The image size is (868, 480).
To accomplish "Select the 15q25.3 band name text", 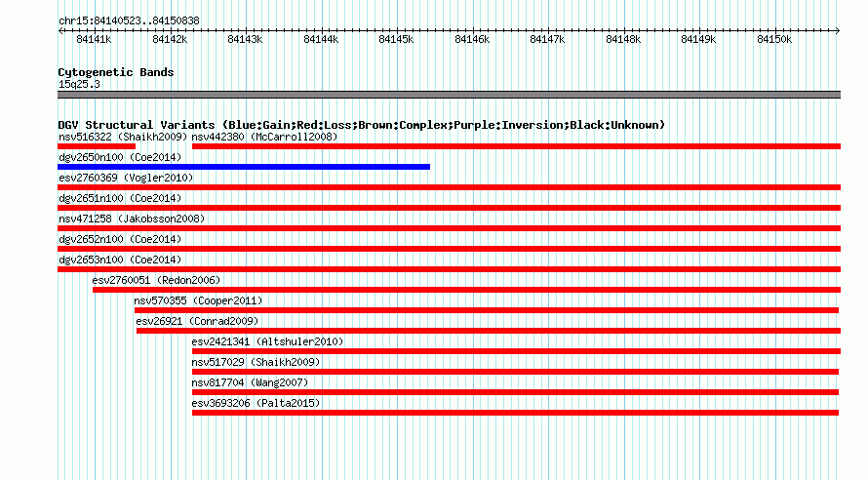I will coord(79,84).
